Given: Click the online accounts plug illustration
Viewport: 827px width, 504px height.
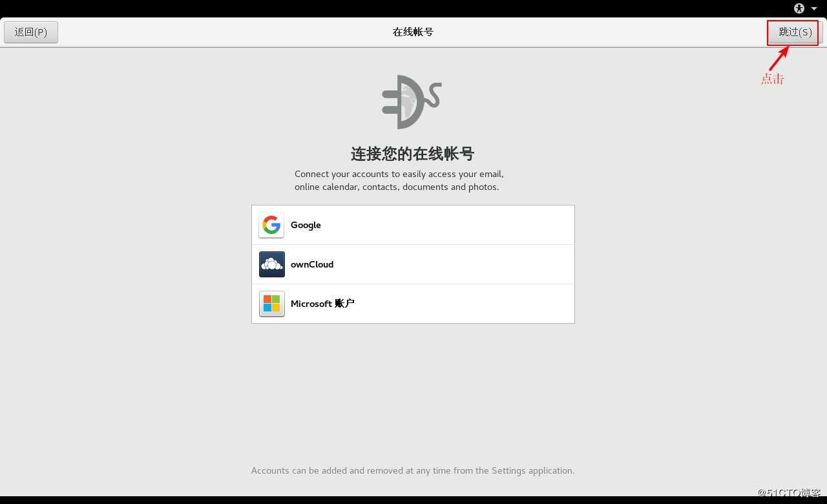Looking at the screenshot, I should coord(412,102).
